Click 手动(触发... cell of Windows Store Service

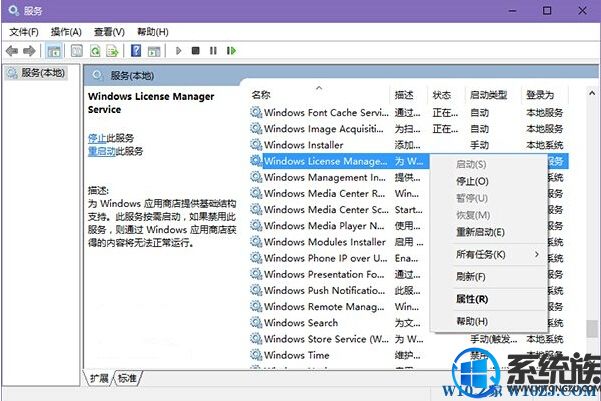pyautogui.click(x=493, y=339)
